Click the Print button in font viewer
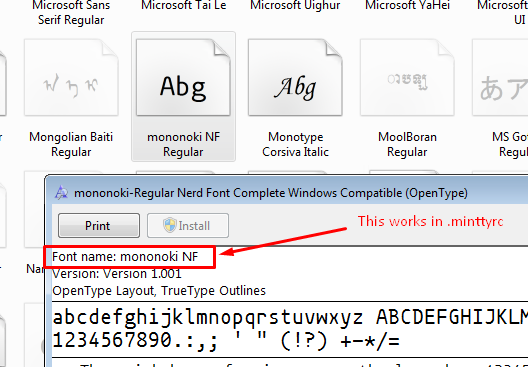This screenshot has width=528, height=367. coord(99,225)
